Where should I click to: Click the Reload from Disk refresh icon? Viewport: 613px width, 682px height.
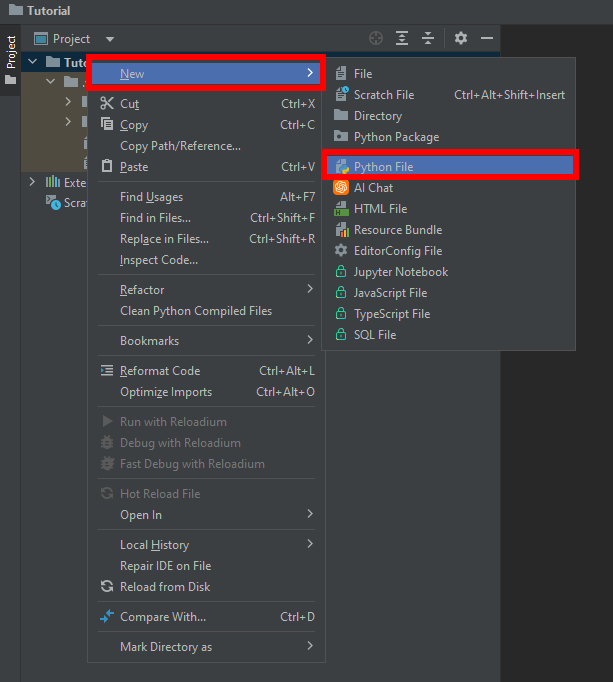(x=107, y=586)
